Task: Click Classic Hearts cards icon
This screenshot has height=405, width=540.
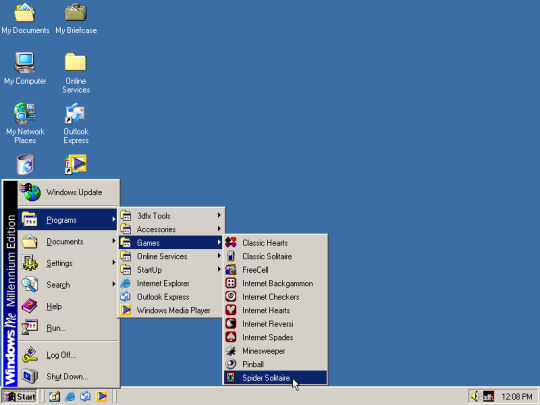Action: coord(231,242)
